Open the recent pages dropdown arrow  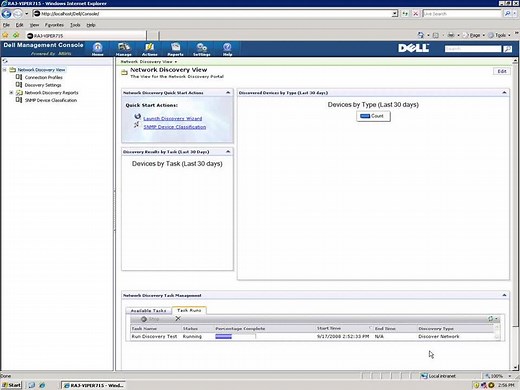pyautogui.click(x=27, y=14)
